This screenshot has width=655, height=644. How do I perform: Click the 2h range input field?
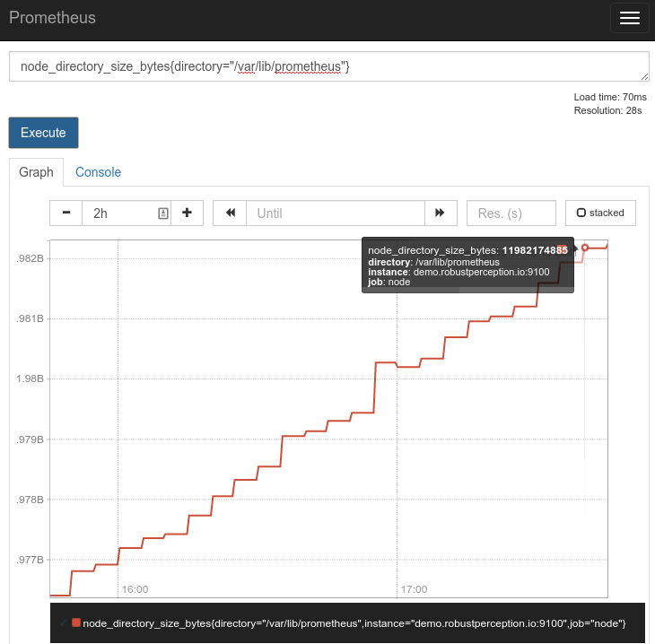click(x=127, y=213)
